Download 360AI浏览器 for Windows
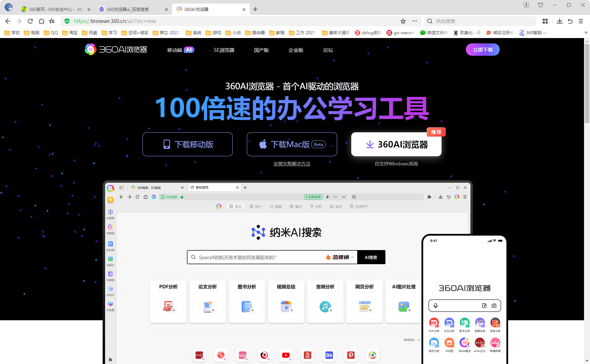The width and height of the screenshot is (590, 364). [396, 144]
